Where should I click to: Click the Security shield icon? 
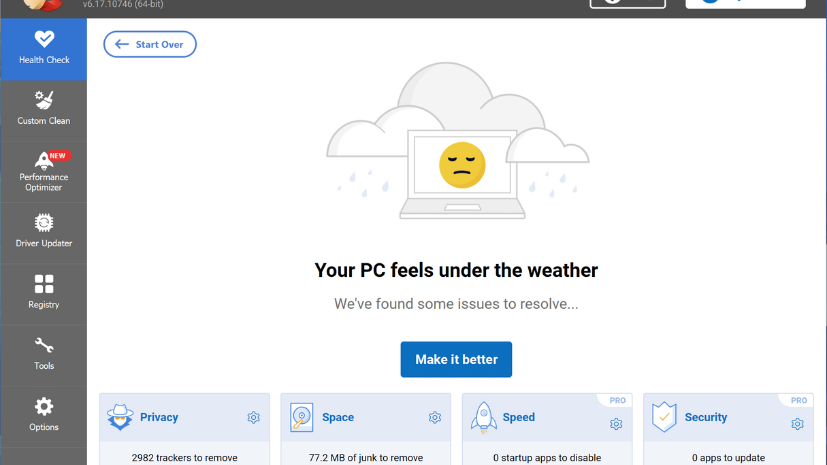(x=664, y=418)
